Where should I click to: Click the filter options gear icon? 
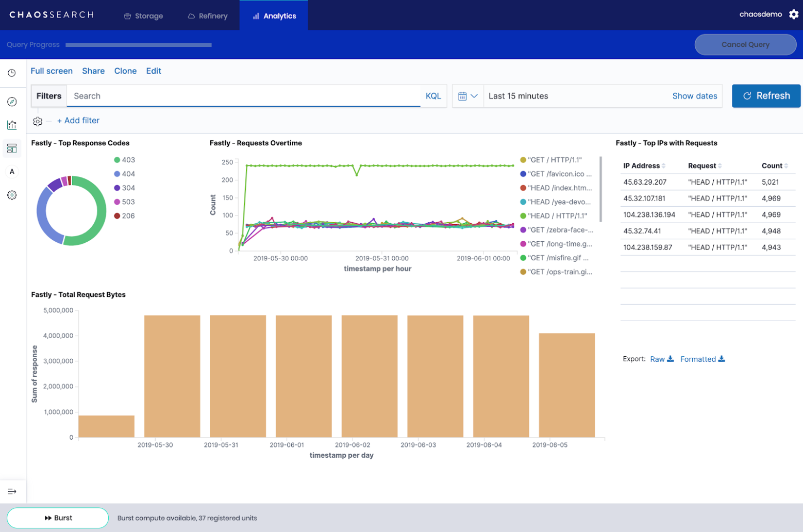click(38, 121)
